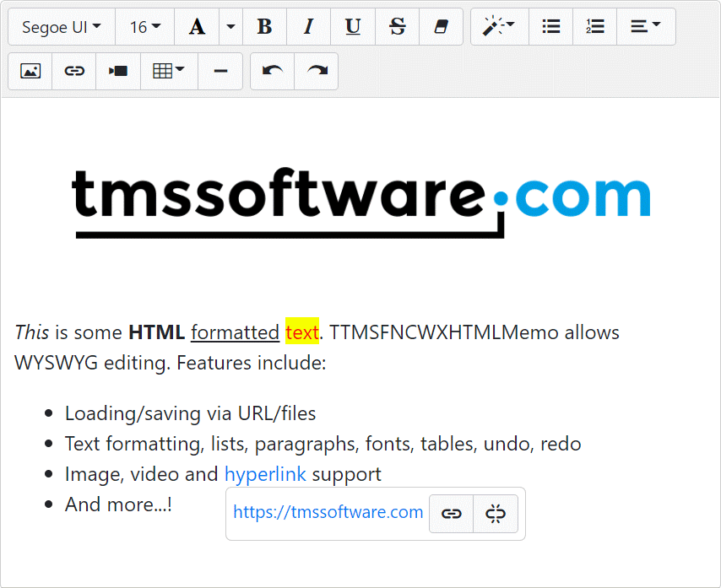Toggle ordered numbered list

[595, 27]
